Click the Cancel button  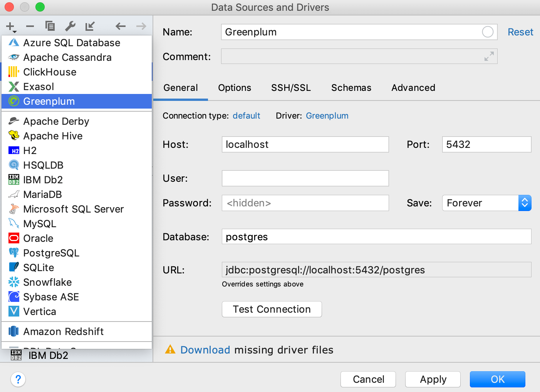(x=368, y=379)
